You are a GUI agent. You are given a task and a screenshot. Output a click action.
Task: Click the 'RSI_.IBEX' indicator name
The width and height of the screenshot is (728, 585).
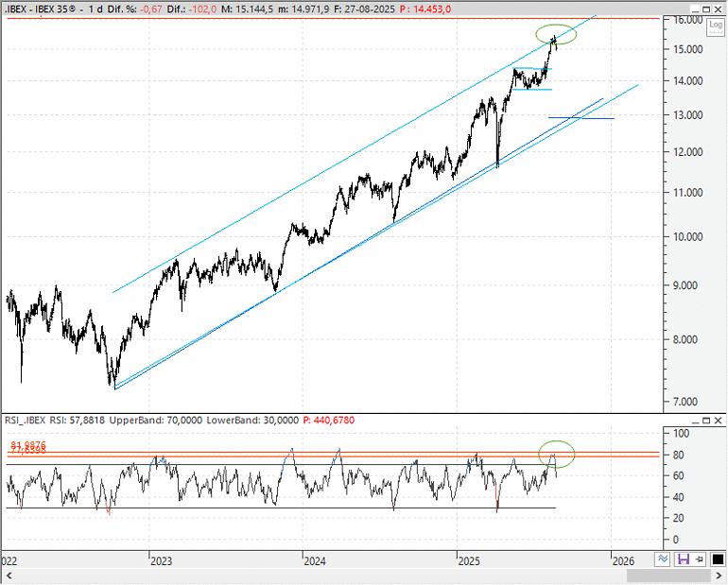[26, 421]
